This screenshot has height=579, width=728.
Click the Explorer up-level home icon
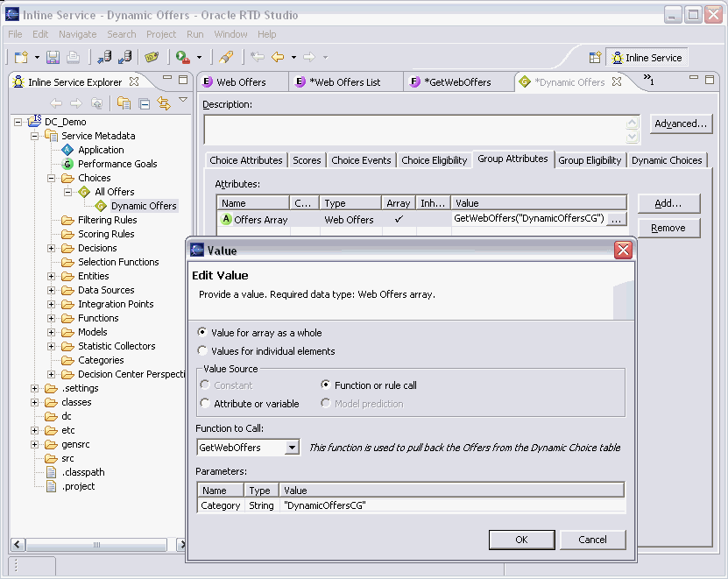coord(96,103)
